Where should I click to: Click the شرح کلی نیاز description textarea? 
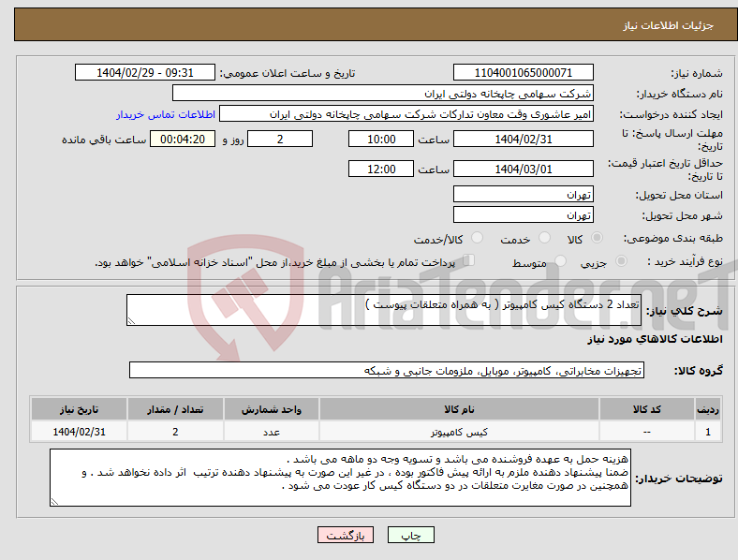click(384, 310)
